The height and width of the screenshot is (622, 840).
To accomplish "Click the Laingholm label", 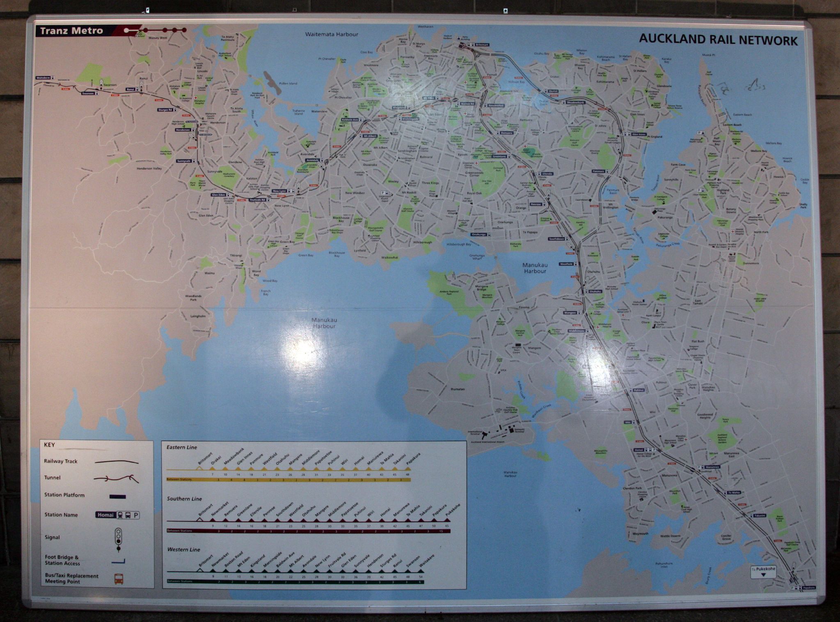I will (x=198, y=316).
